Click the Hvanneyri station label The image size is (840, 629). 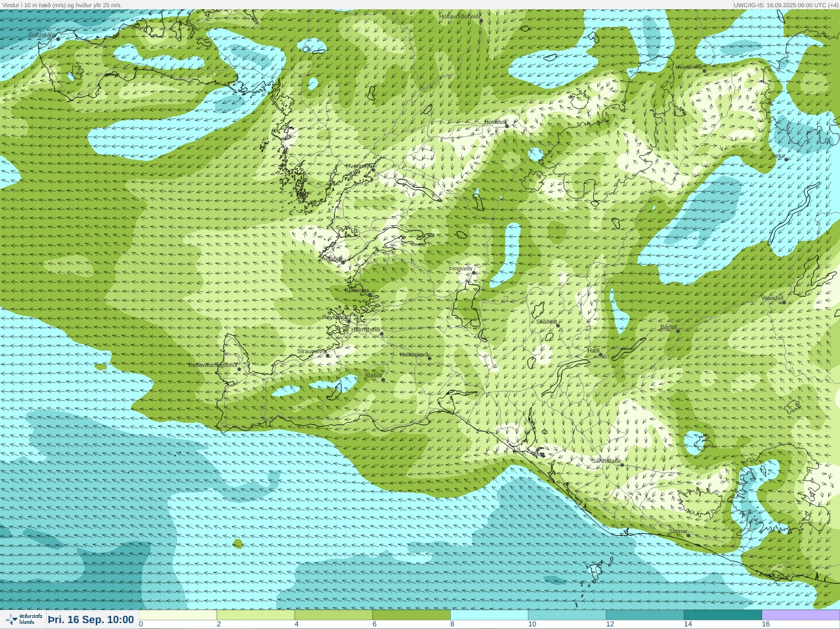tap(359, 166)
